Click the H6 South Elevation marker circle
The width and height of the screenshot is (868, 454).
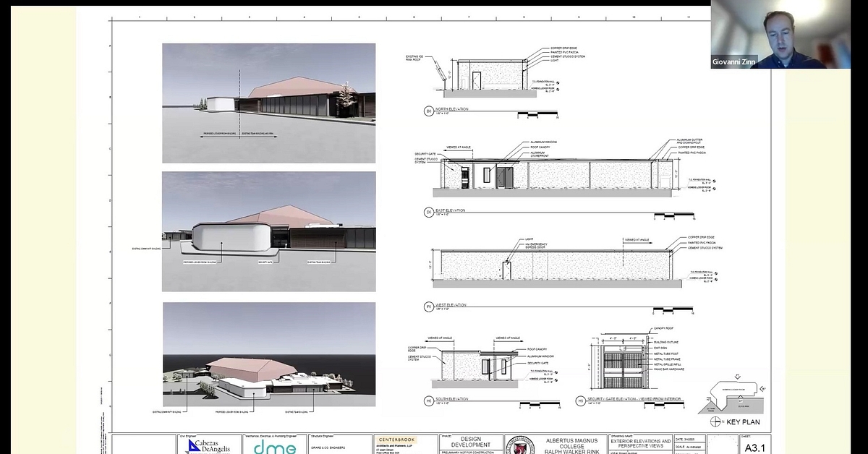click(x=429, y=400)
